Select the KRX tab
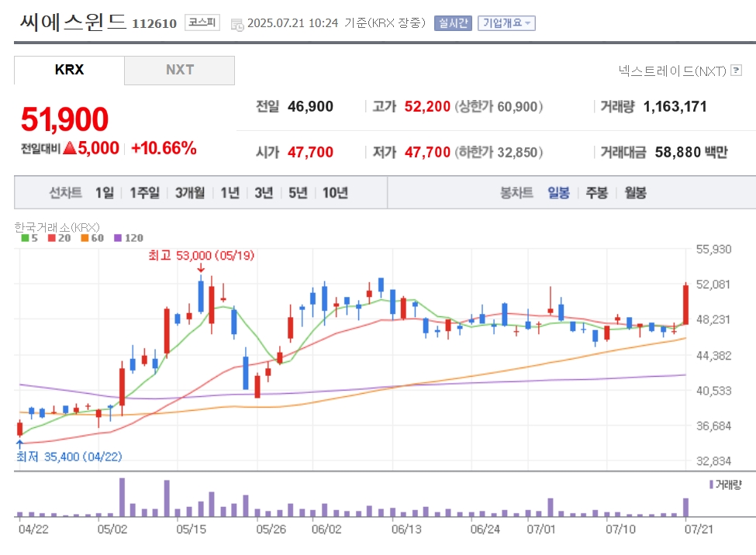The width and height of the screenshot is (756, 555). pos(69,70)
